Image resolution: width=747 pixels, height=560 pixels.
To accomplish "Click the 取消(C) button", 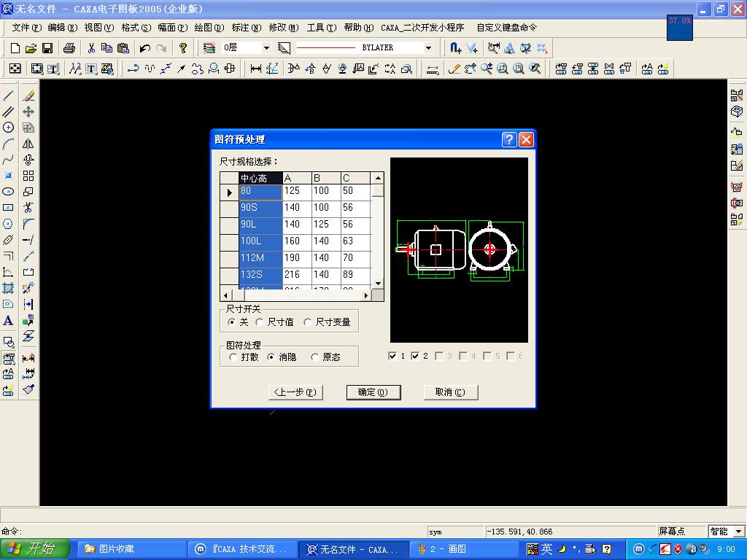I will coord(450,392).
